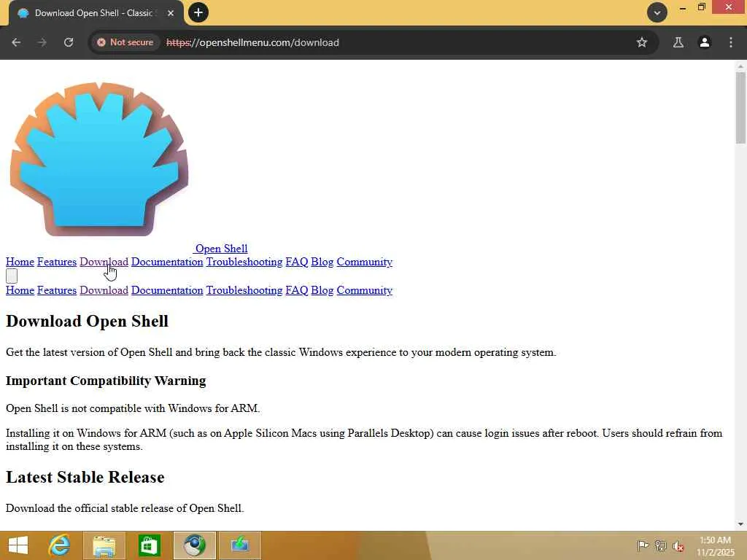Open FAQ in top navigation row

[x=297, y=262]
